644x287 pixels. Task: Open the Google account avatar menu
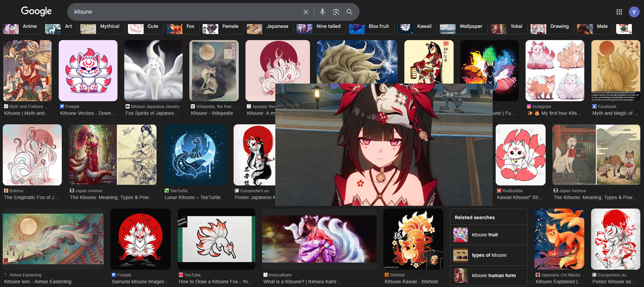click(x=634, y=12)
